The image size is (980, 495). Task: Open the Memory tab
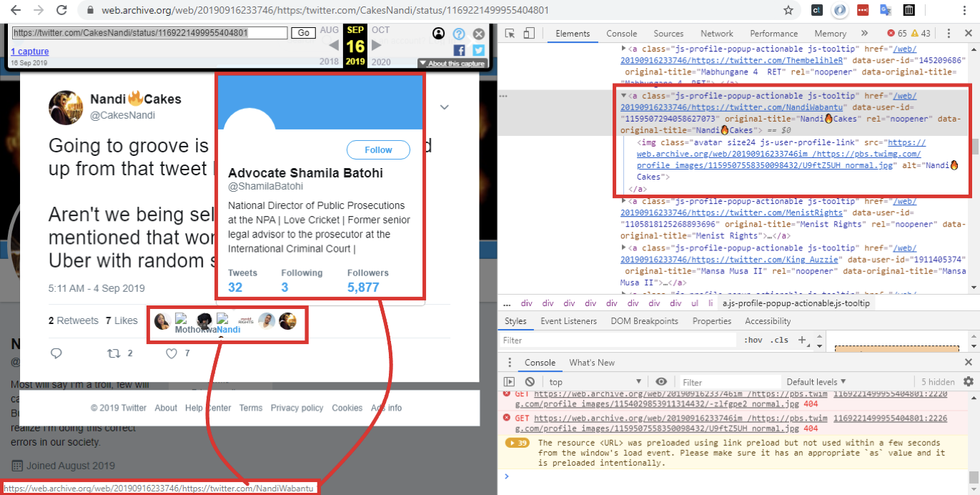point(830,34)
